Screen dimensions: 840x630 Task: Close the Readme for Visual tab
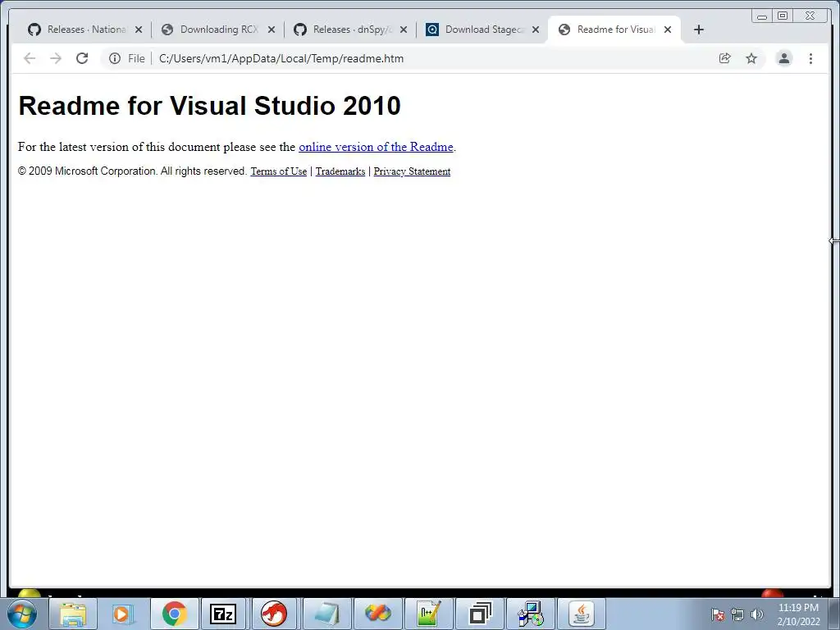(668, 30)
